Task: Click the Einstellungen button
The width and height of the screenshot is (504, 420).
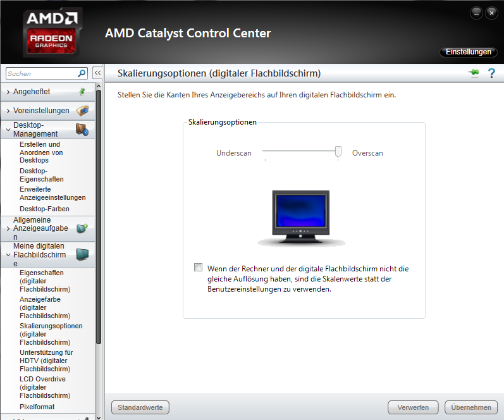Action: pos(469,52)
